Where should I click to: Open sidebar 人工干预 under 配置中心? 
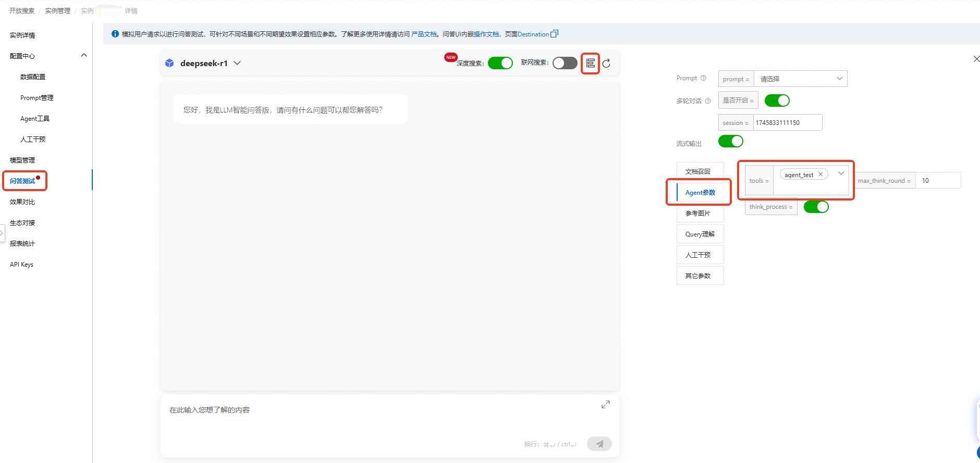33,139
